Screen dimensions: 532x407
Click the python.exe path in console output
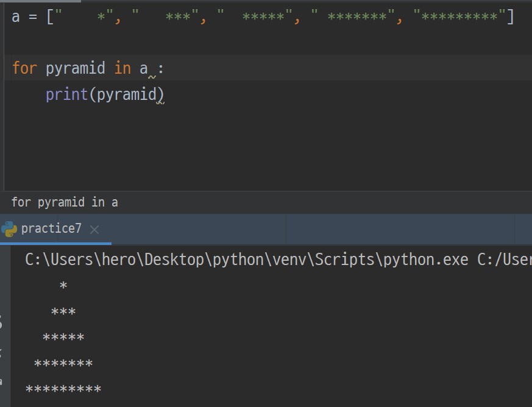pos(246,260)
